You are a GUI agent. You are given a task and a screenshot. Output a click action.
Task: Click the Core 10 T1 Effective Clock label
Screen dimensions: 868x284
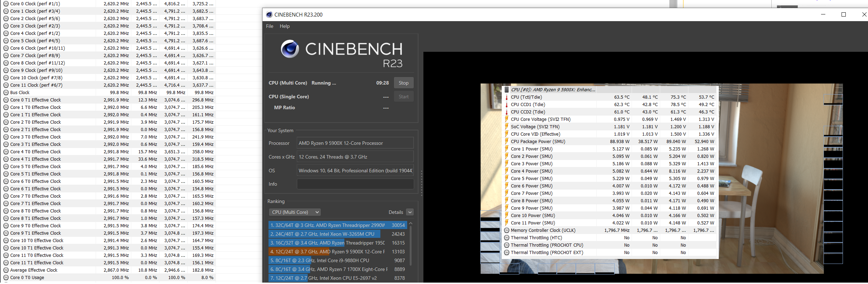coord(37,248)
